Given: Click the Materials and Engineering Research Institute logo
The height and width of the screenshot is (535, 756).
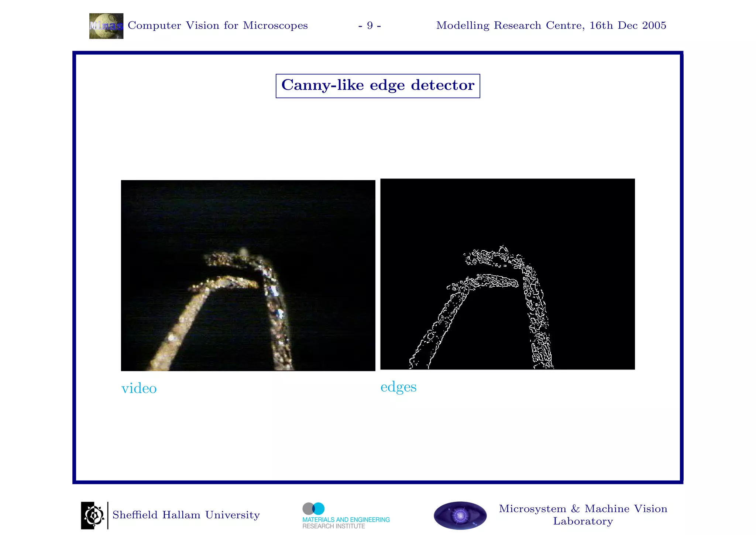Looking at the screenshot, I should 346,516.
